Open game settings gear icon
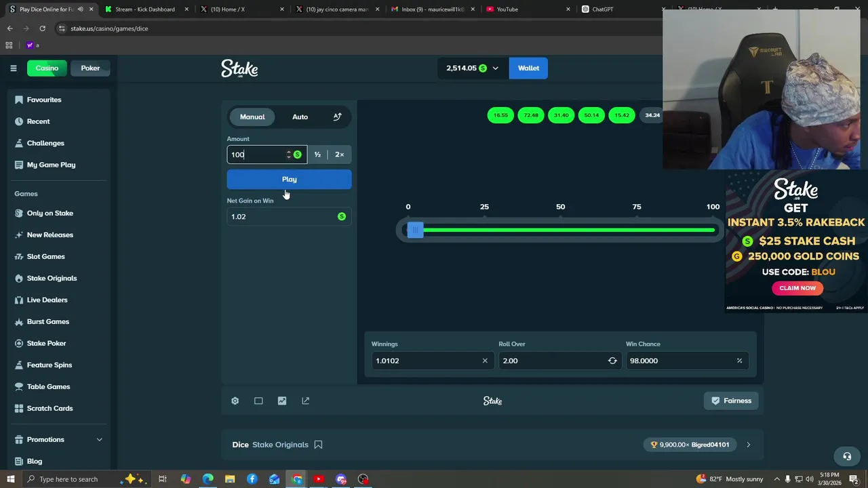The image size is (868, 488). pos(235,401)
